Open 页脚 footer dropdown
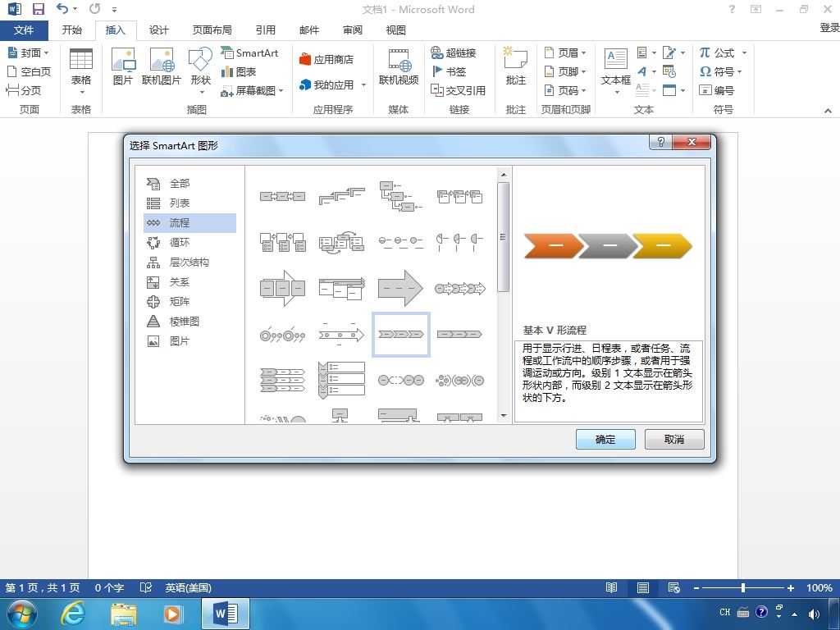The width and height of the screenshot is (840, 630). click(x=565, y=71)
